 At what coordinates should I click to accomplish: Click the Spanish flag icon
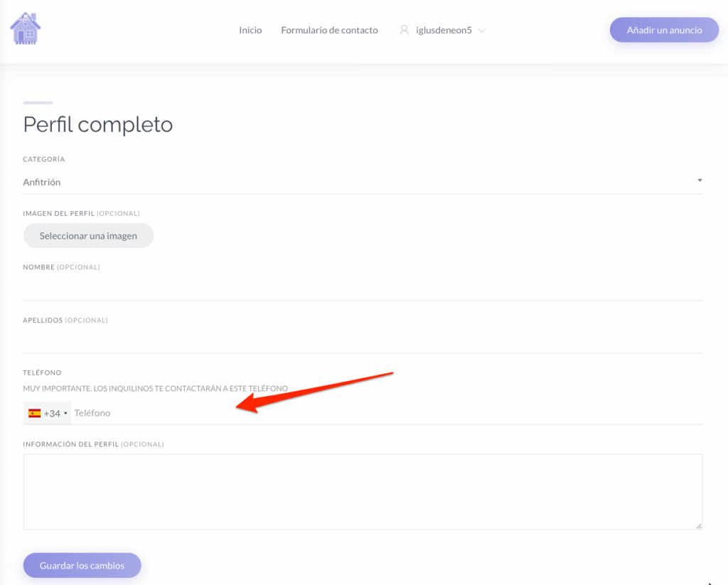coord(34,413)
